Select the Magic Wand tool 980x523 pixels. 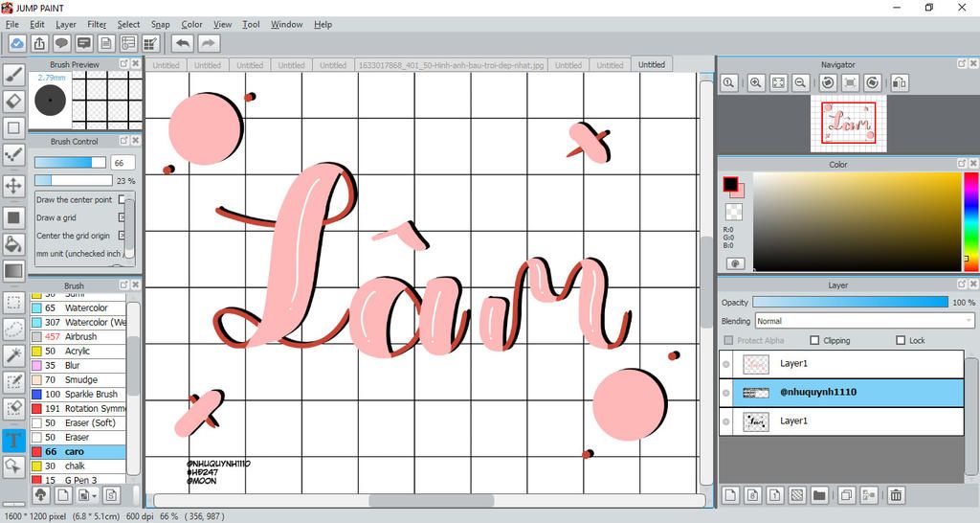13,355
